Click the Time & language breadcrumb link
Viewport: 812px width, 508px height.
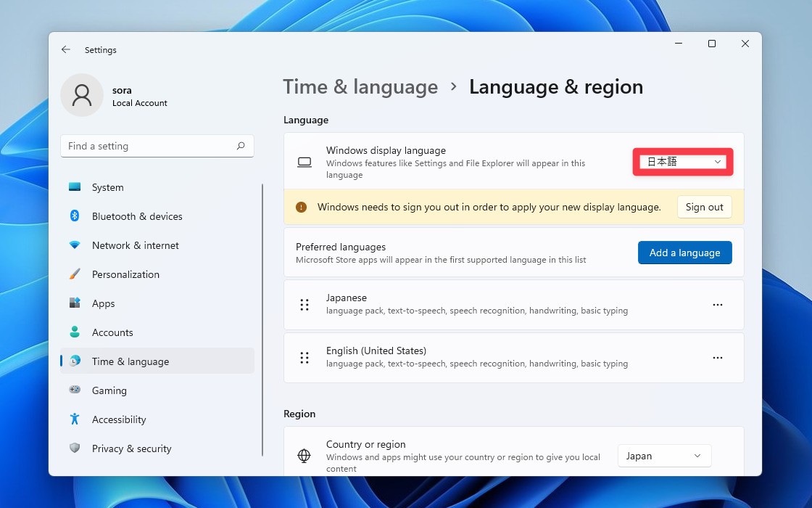(x=360, y=87)
